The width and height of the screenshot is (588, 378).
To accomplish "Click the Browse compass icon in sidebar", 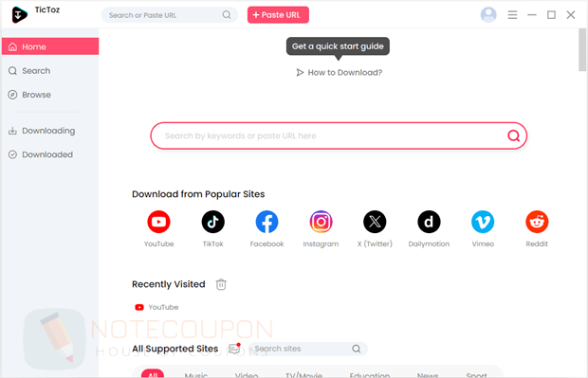I will 12,95.
